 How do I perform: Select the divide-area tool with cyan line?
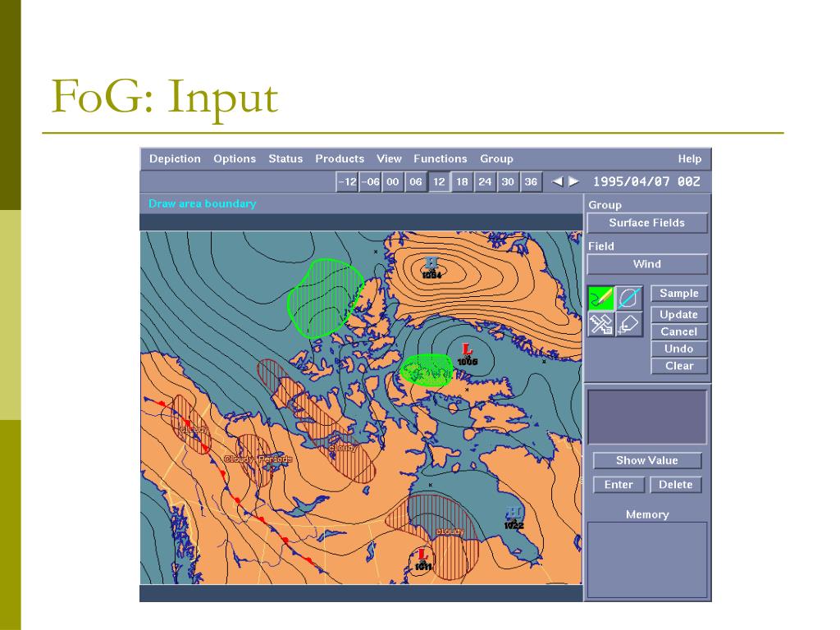pyautogui.click(x=628, y=298)
